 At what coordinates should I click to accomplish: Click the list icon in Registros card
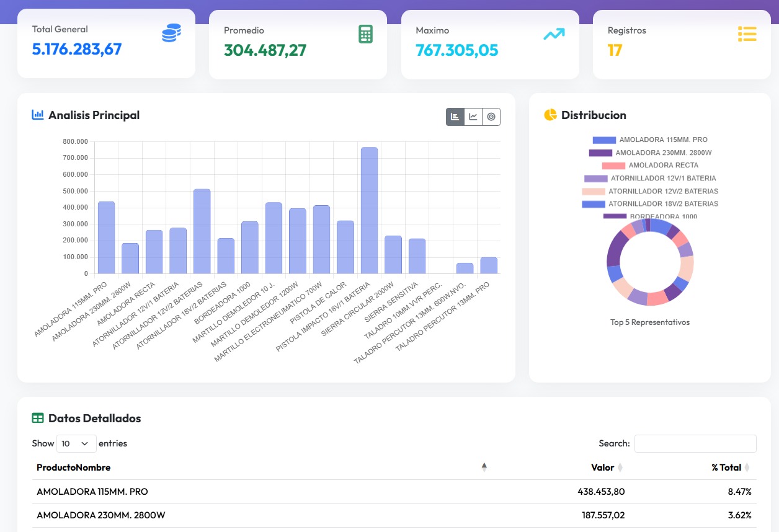[747, 34]
